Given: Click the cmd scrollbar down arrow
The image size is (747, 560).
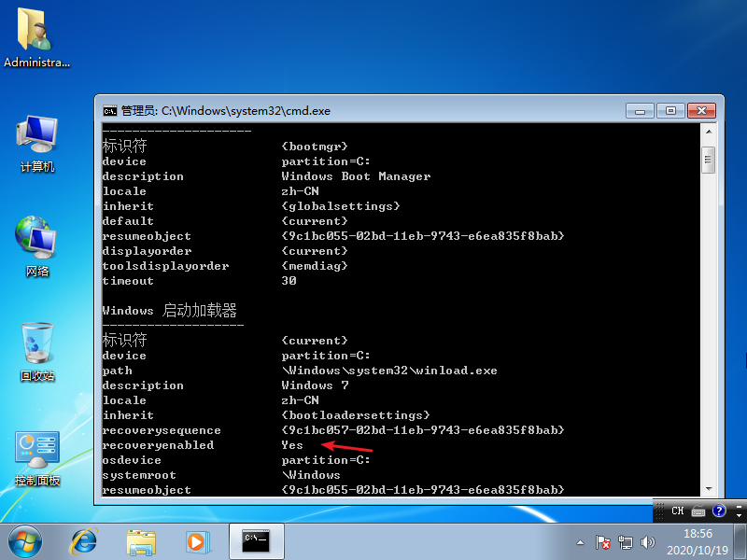Looking at the screenshot, I should point(709,488).
